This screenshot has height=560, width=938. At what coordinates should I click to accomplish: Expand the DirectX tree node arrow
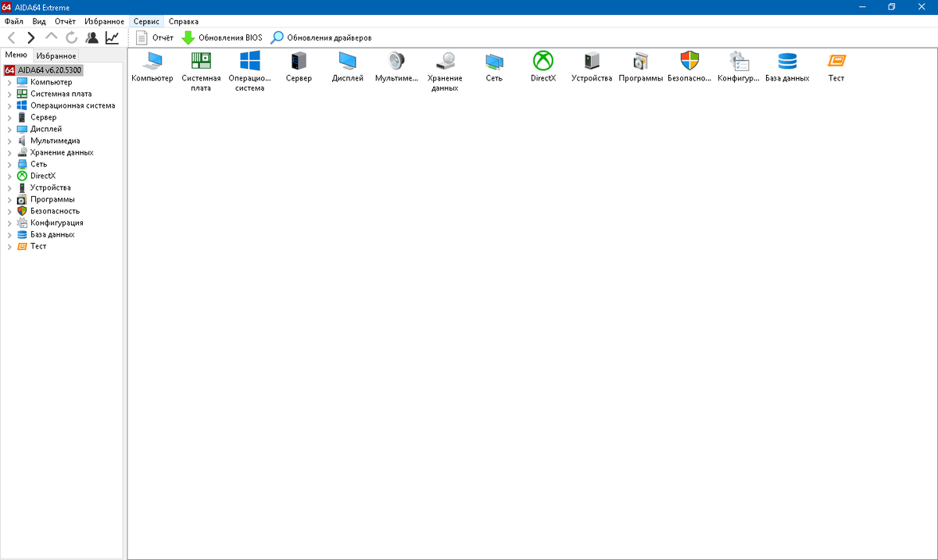point(9,176)
